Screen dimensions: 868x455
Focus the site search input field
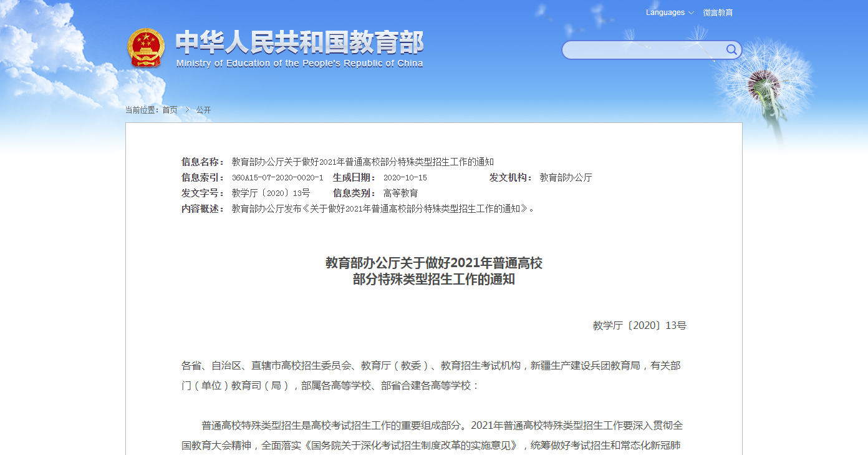click(x=644, y=50)
